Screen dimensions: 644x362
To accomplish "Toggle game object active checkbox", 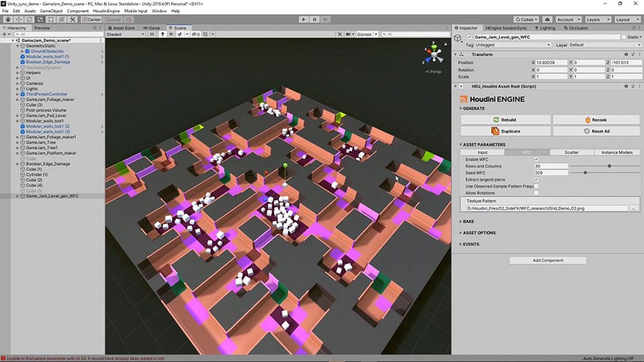I will point(469,37).
